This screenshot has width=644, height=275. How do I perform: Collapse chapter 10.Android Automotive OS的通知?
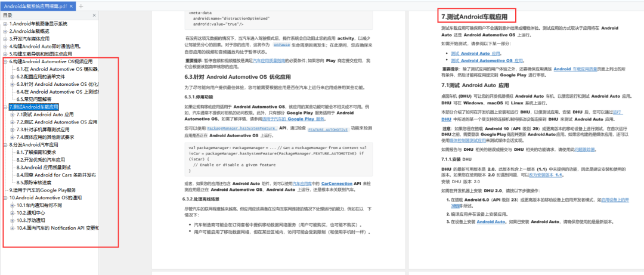pyautogui.click(x=5, y=197)
